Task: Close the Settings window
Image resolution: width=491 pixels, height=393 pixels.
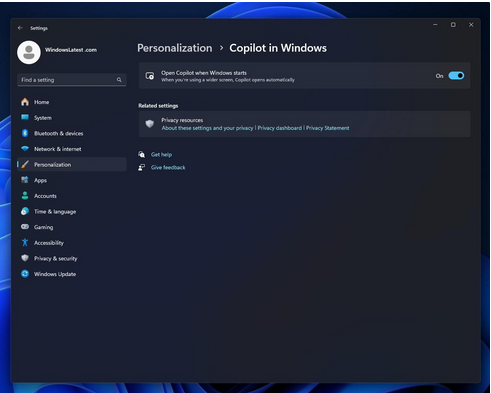Action: pos(471,25)
